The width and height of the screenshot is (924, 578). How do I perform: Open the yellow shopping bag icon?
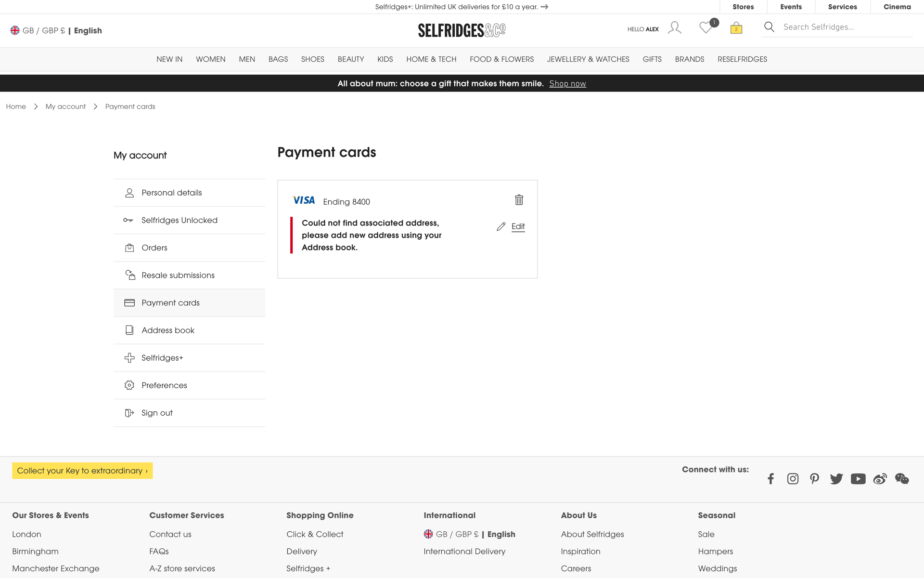[736, 28]
